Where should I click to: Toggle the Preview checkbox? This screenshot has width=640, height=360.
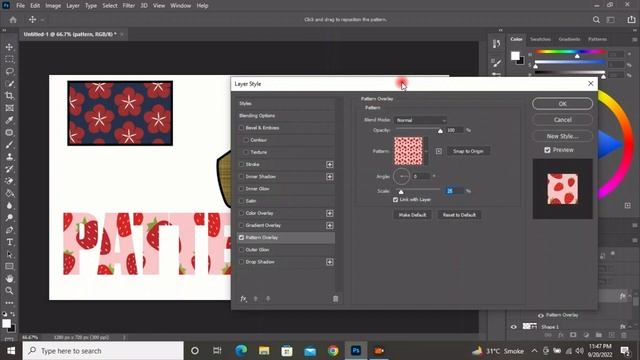pos(547,150)
